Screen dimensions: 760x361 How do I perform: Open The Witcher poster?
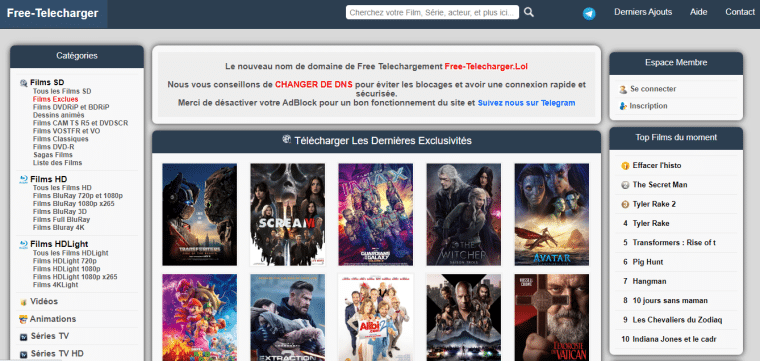click(464, 215)
